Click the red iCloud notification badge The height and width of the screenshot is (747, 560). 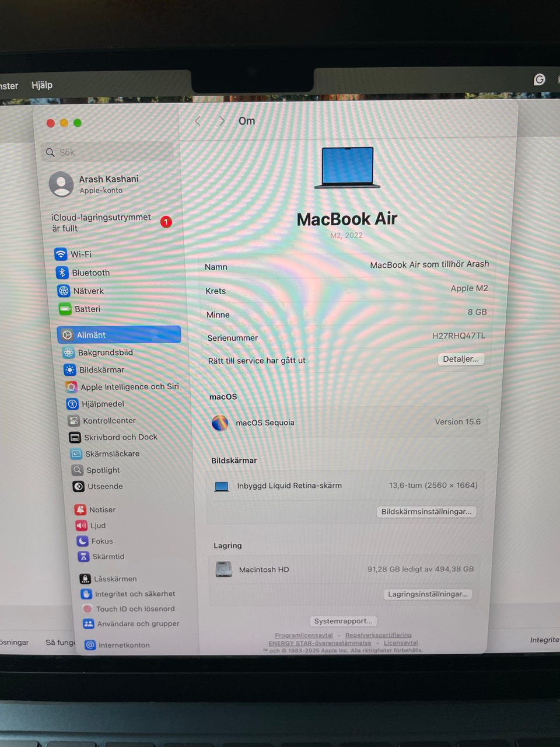(166, 222)
